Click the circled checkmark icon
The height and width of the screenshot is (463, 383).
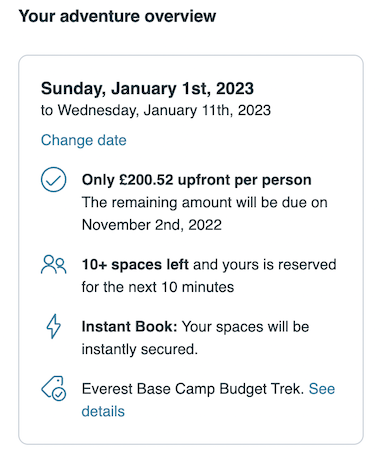(53, 179)
